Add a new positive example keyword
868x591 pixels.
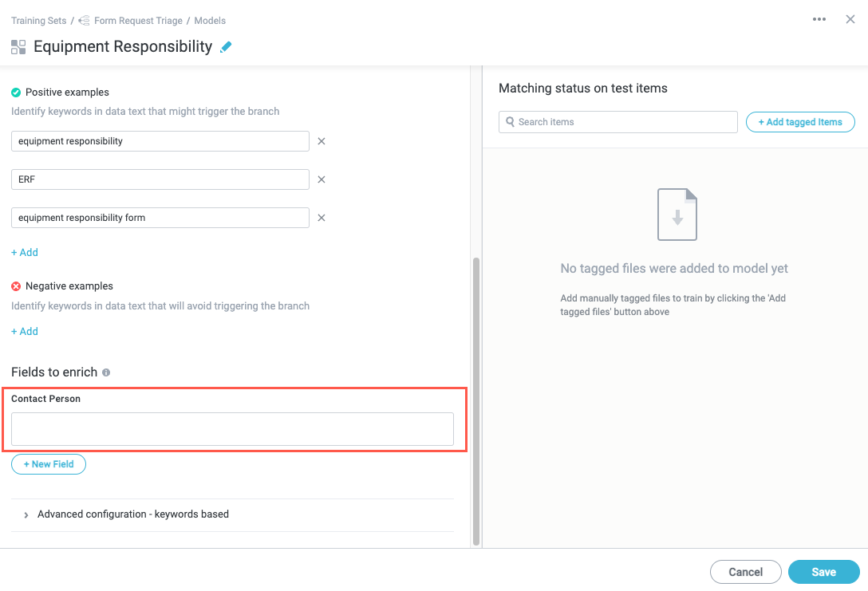pos(25,252)
